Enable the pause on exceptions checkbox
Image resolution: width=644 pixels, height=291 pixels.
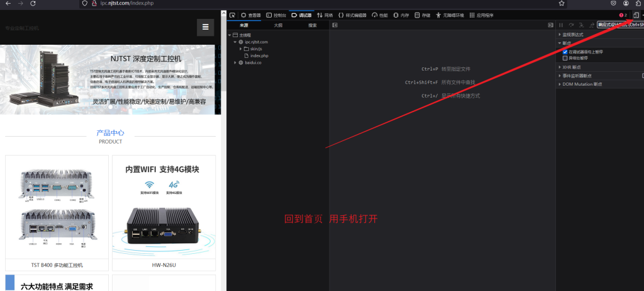(x=565, y=57)
